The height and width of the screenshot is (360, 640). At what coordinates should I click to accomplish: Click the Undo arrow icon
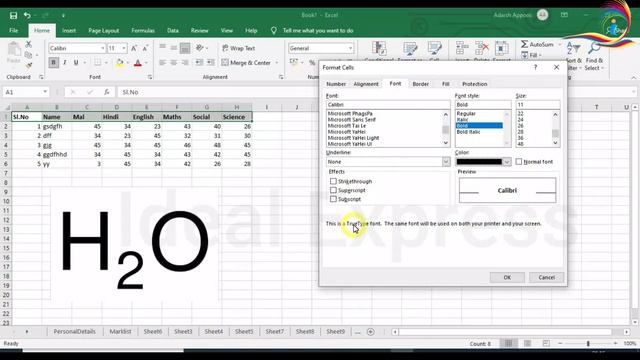(27, 16)
